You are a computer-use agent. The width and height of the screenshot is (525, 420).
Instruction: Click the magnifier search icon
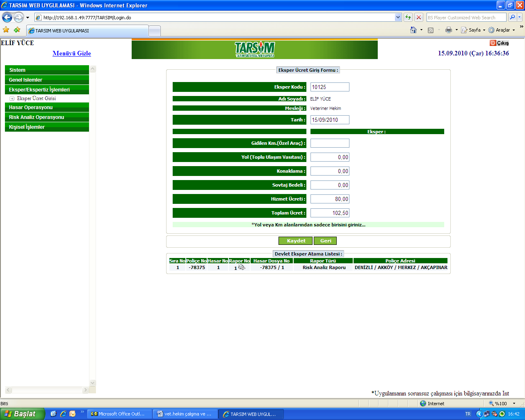(512, 17)
